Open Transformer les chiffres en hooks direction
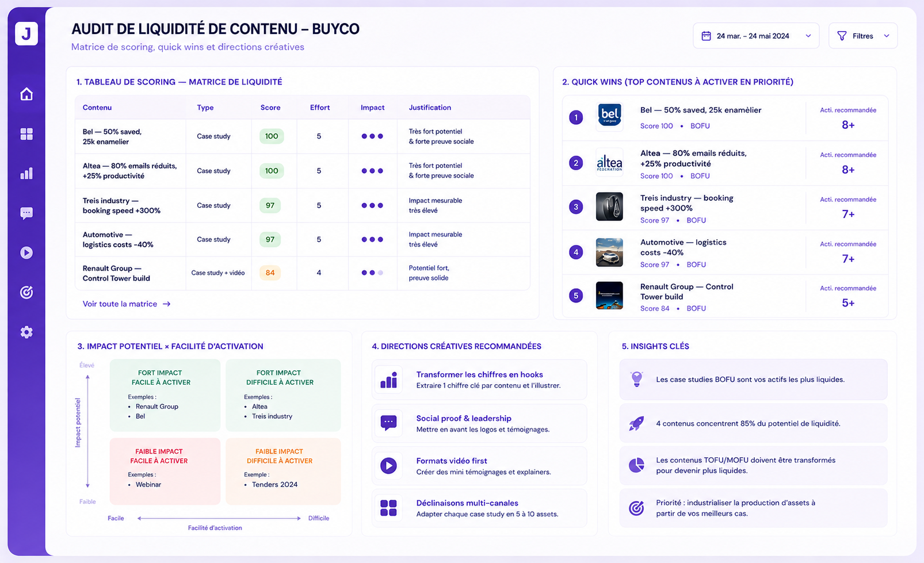The height and width of the screenshot is (563, 924). 479,380
